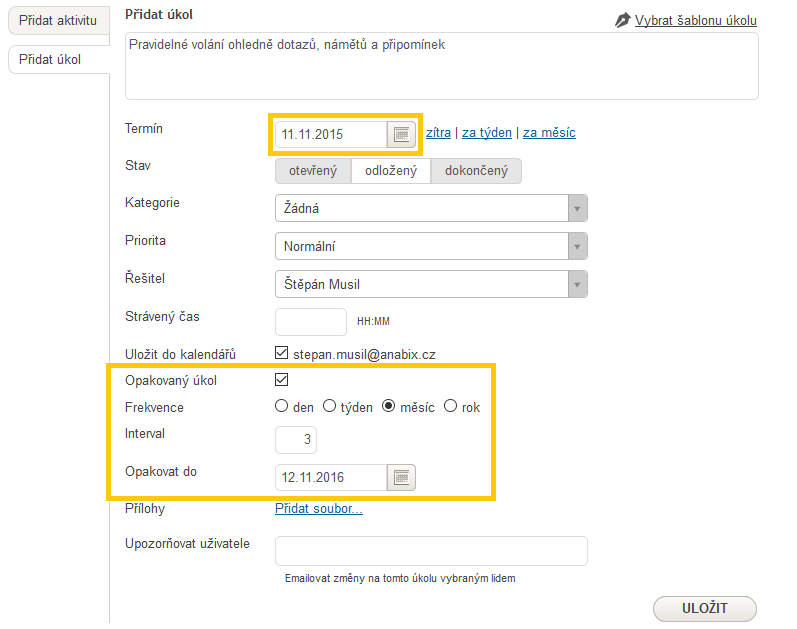Open the Termín calendar picker icon
Viewport: 797px width, 629px height.
coord(401,134)
